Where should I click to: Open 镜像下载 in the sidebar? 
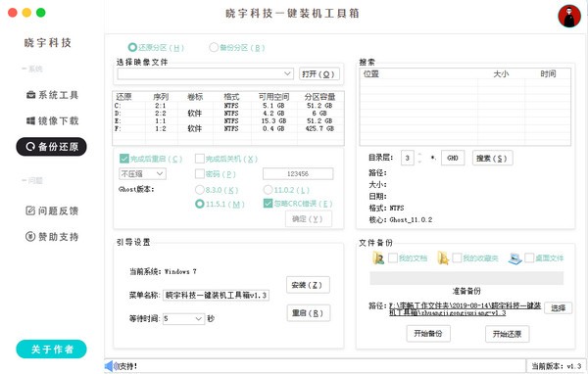tap(52, 120)
